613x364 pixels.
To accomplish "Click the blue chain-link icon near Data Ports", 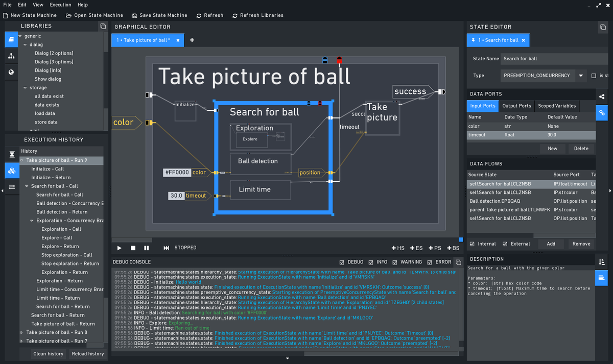I will click(x=601, y=113).
